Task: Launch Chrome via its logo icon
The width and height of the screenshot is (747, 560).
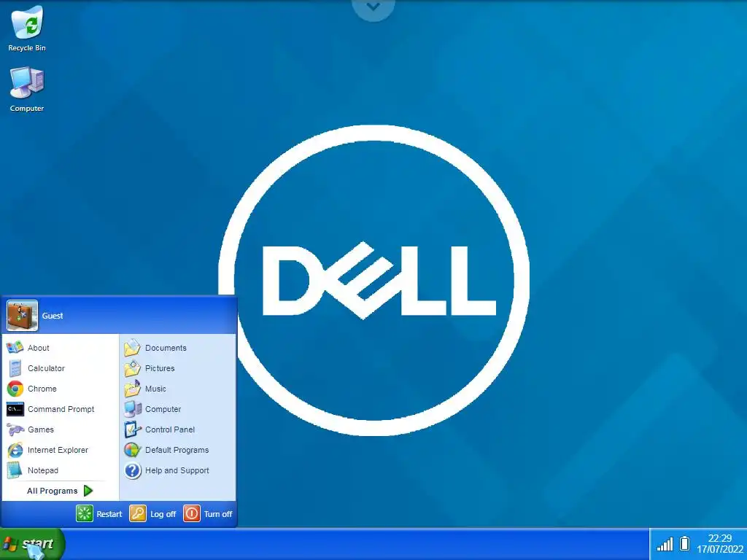Action: pyautogui.click(x=15, y=389)
